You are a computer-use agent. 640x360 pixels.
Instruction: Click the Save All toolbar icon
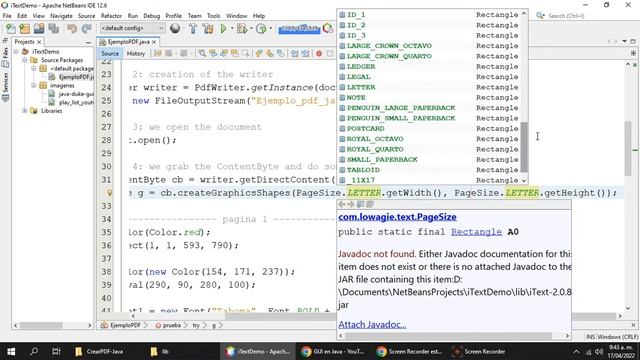(x=53, y=29)
